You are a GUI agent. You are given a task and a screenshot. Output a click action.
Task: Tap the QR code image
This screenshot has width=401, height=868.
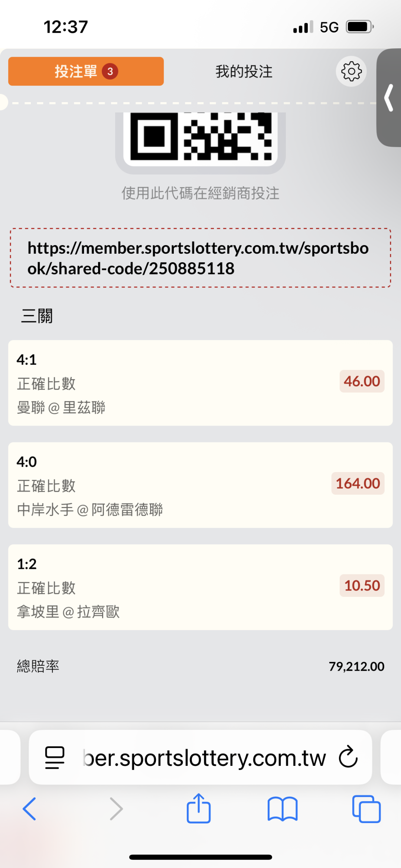click(x=200, y=137)
